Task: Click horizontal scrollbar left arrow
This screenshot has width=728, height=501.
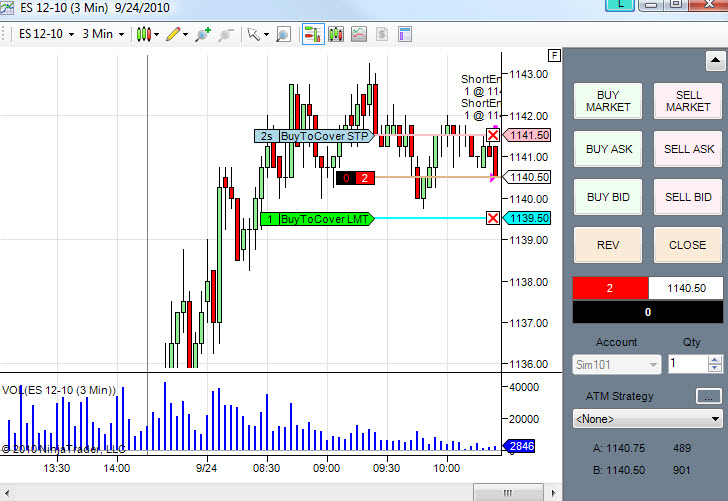Action: click(x=6, y=493)
